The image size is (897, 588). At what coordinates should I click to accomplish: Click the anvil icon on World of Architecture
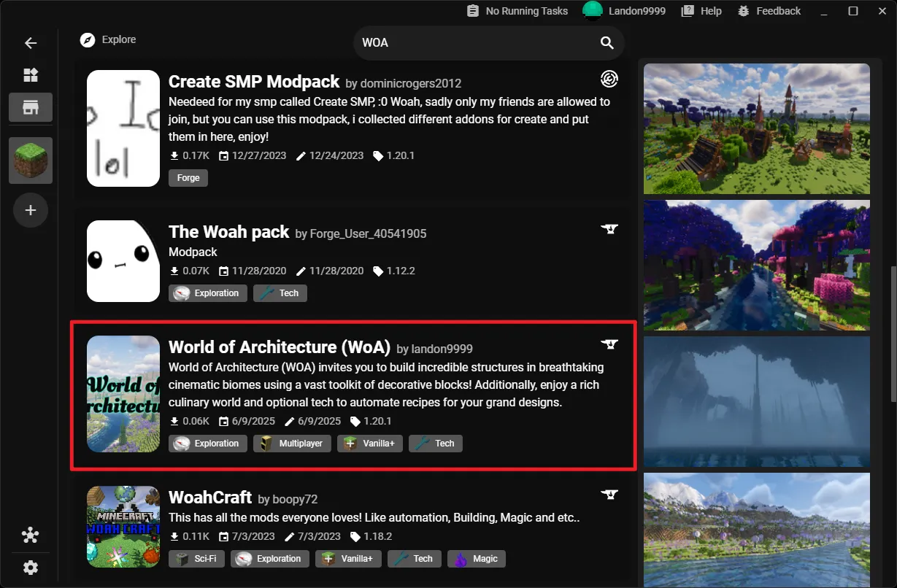coord(609,344)
